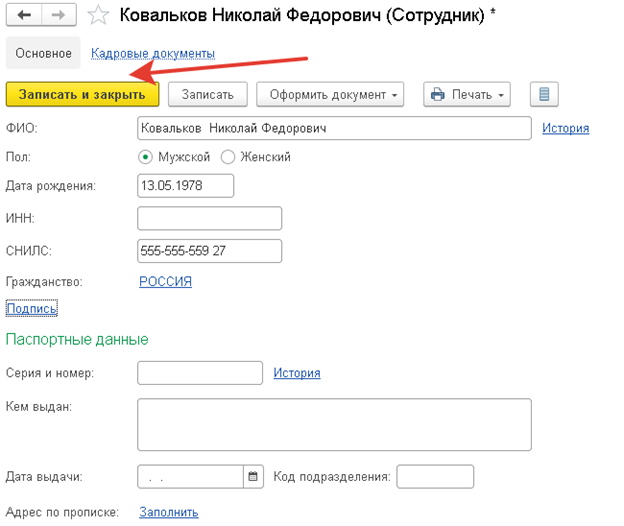
Task: Click the Записать button
Action: pos(207,94)
